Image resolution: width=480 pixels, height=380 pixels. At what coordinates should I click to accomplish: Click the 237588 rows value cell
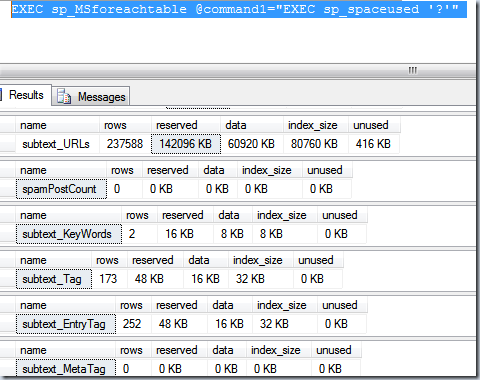coord(125,144)
